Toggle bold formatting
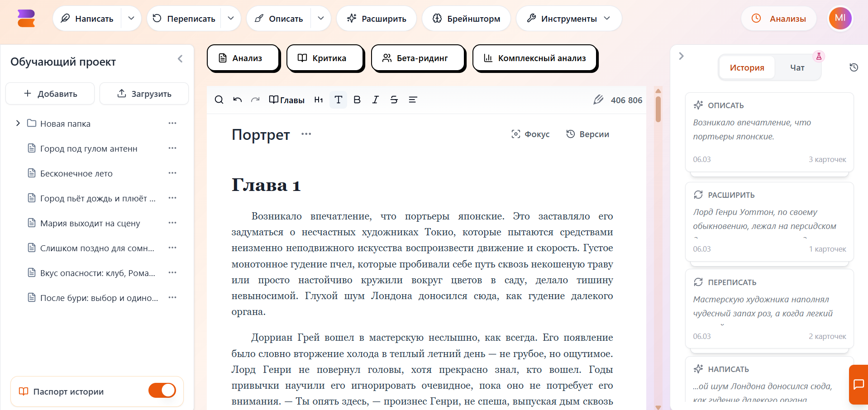 [x=357, y=100]
